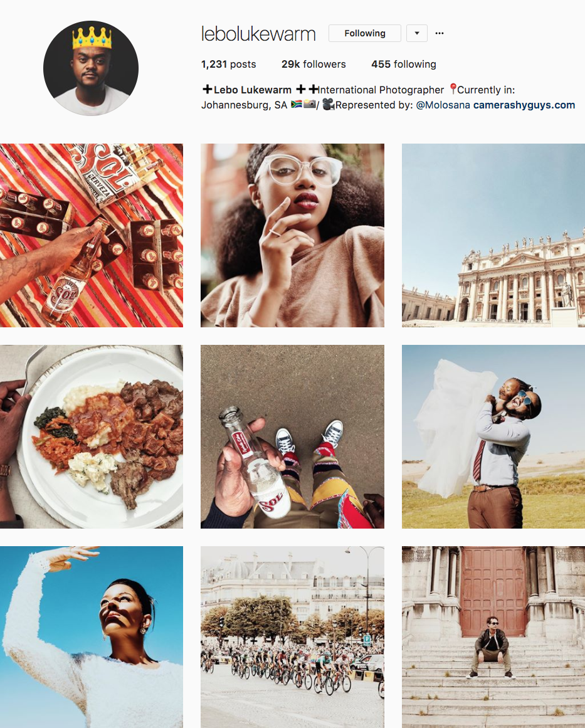Open the three-dots options menu icon
585x728 pixels.
tap(439, 33)
